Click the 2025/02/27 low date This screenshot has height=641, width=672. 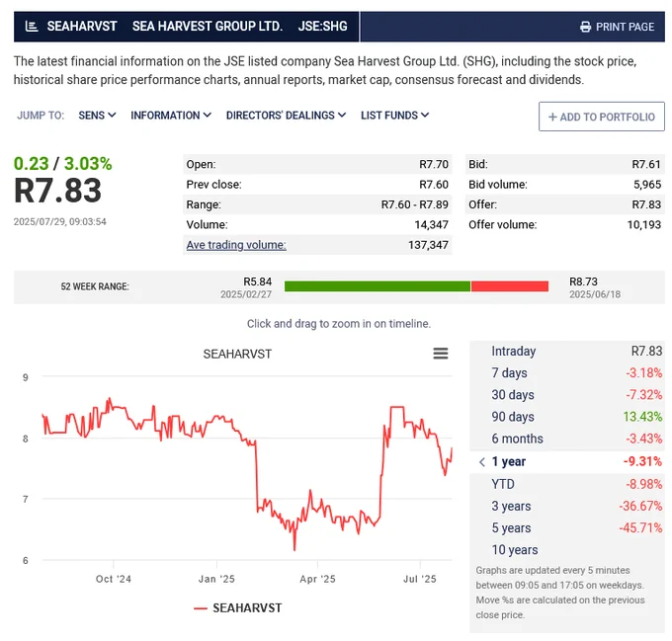(246, 294)
